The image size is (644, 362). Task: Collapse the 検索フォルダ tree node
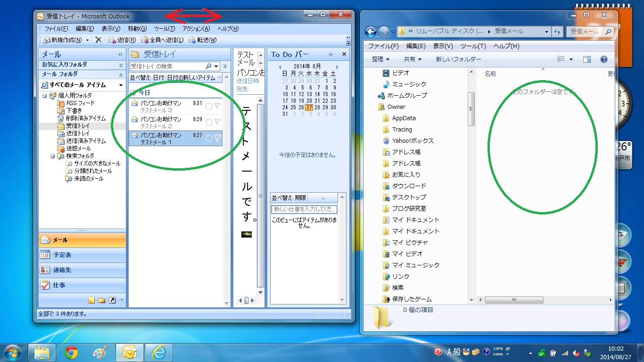tap(53, 156)
